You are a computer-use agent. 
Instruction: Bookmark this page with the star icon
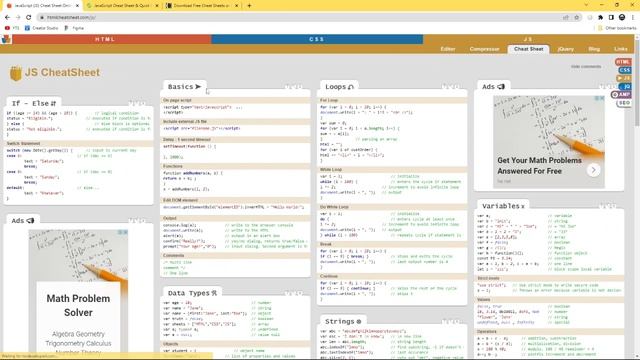click(577, 18)
